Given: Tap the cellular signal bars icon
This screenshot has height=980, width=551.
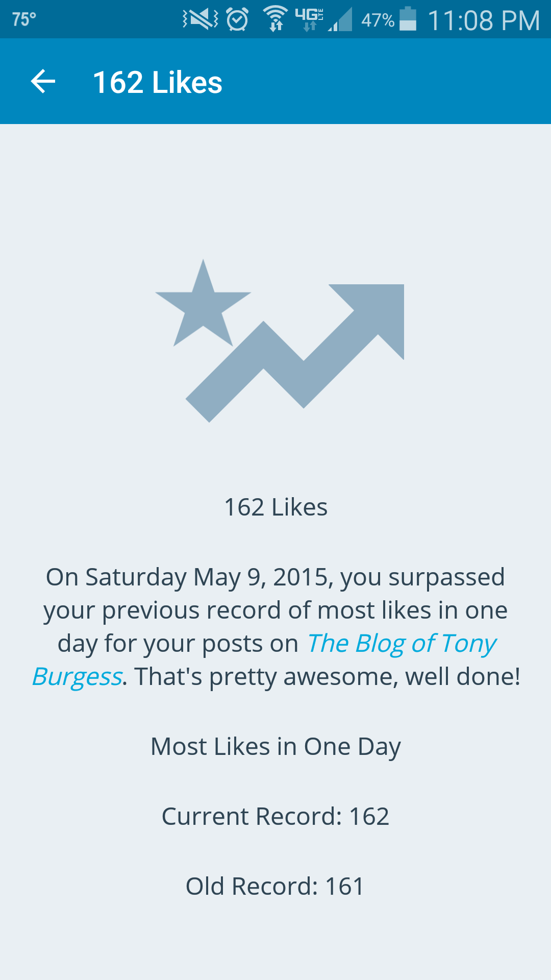Looking at the screenshot, I should pyautogui.click(x=341, y=20).
